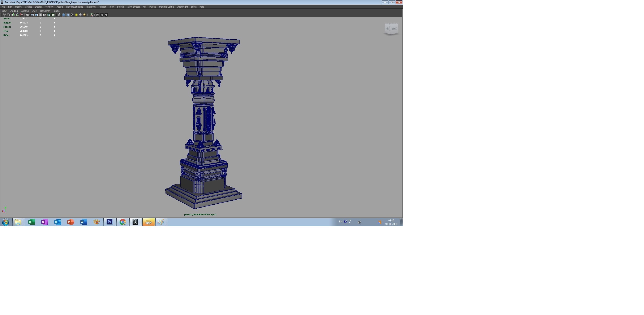This screenshot has height=315, width=644.
Task: Open the Lighting/Shading menu
Action: coord(74,7)
